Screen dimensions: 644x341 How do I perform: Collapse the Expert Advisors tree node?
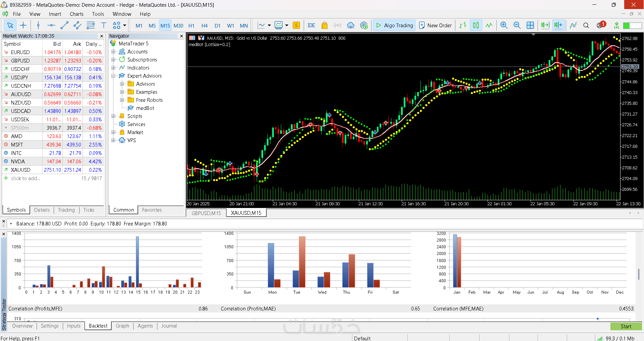[113, 76]
